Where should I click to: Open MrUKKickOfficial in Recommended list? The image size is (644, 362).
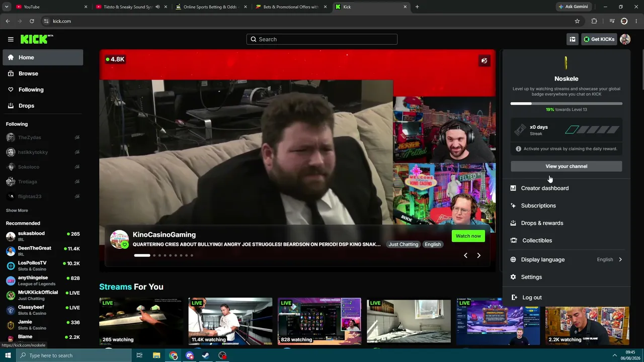[43, 296]
